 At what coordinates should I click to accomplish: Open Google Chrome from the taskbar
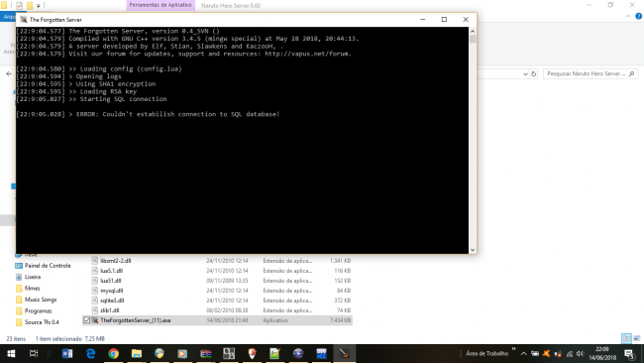point(113,353)
